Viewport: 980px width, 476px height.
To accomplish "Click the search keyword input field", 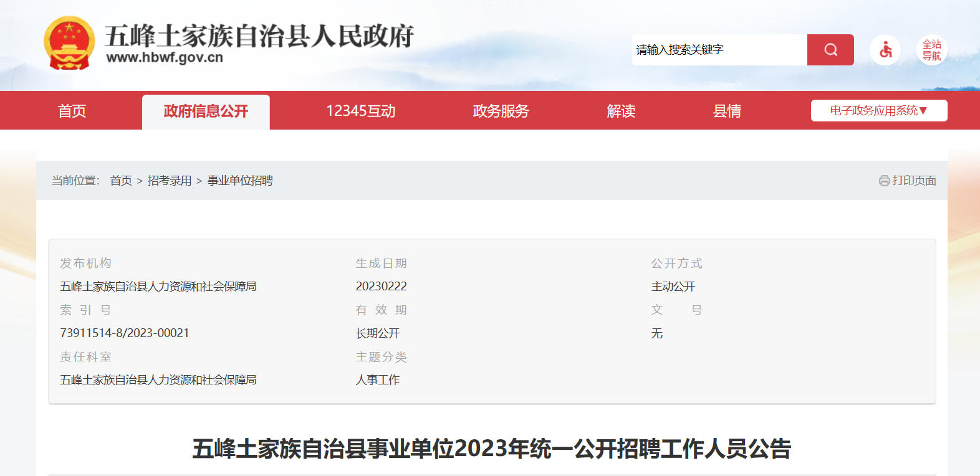I will click(x=719, y=50).
